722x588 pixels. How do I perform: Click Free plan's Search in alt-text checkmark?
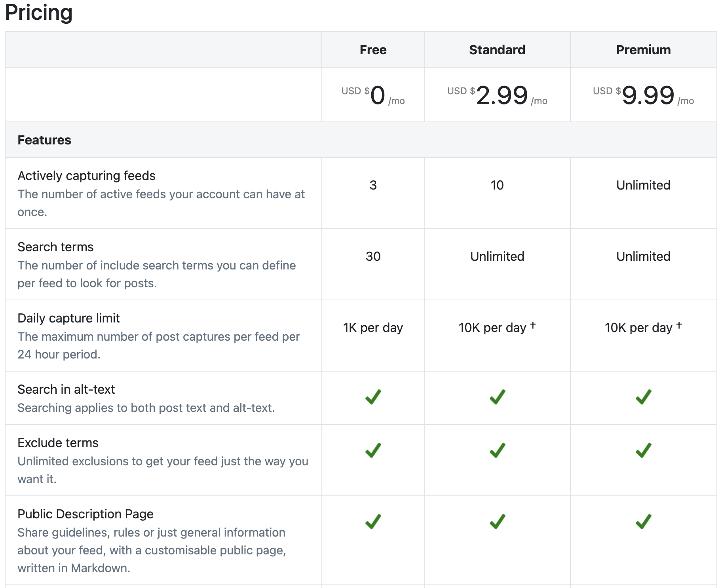(373, 397)
